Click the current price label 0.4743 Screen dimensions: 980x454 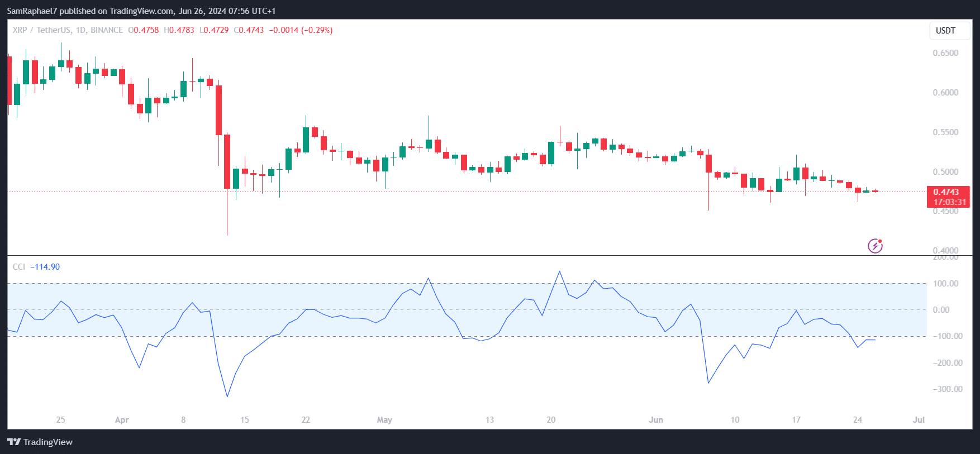[x=946, y=192]
